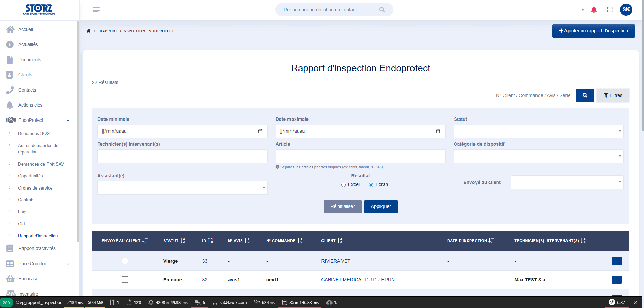Image resolution: width=644 pixels, height=308 pixels.
Task: Open Demandes SOS in sidebar menu
Action: (x=34, y=134)
